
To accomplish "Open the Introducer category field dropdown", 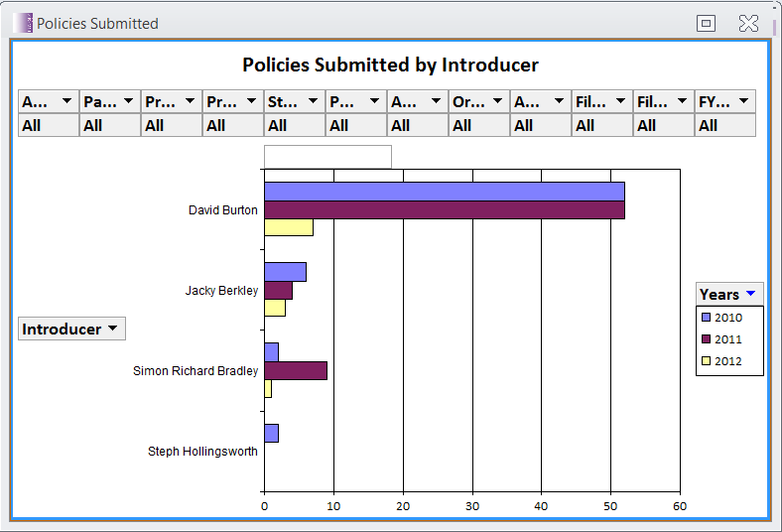I will pos(112,329).
